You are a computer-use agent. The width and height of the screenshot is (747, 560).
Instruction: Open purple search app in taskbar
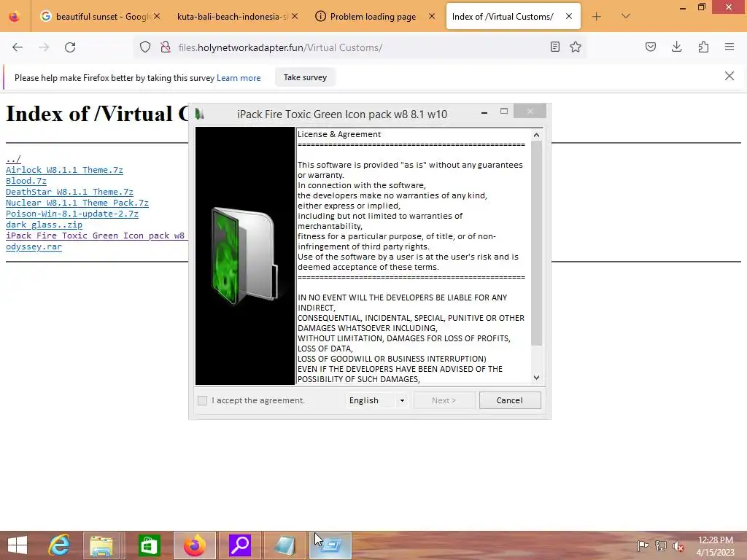pyautogui.click(x=240, y=545)
